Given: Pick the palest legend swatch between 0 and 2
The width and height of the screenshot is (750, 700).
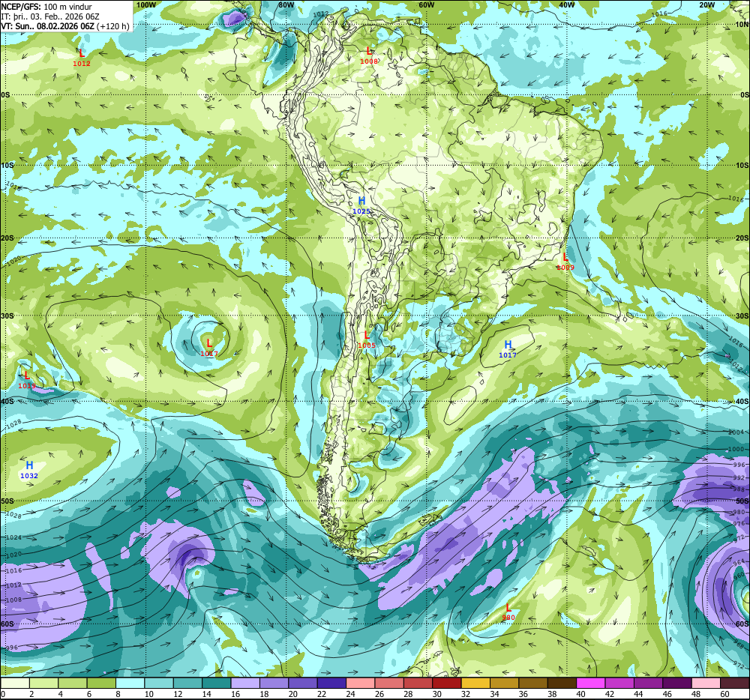Looking at the screenshot, I should (15, 684).
